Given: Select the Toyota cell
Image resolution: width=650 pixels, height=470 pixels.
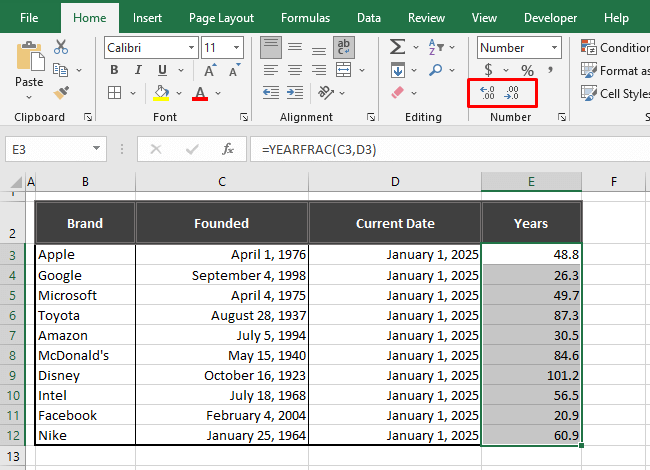Looking at the screenshot, I should [x=85, y=315].
